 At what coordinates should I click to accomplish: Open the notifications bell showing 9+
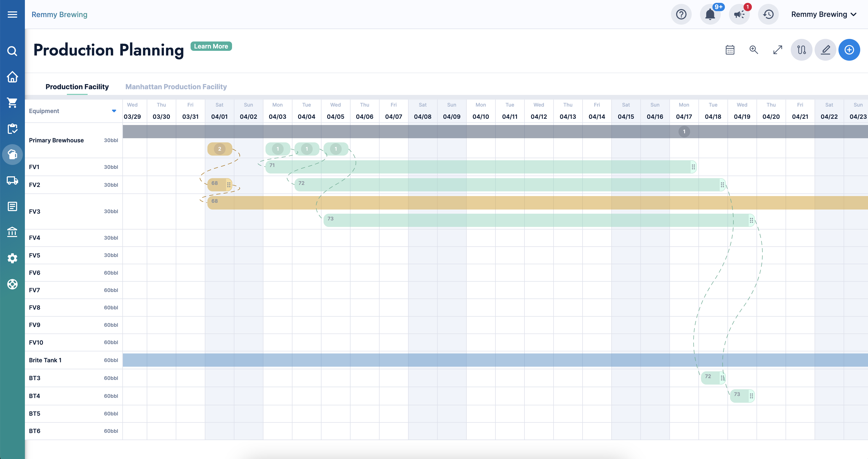[x=710, y=14]
